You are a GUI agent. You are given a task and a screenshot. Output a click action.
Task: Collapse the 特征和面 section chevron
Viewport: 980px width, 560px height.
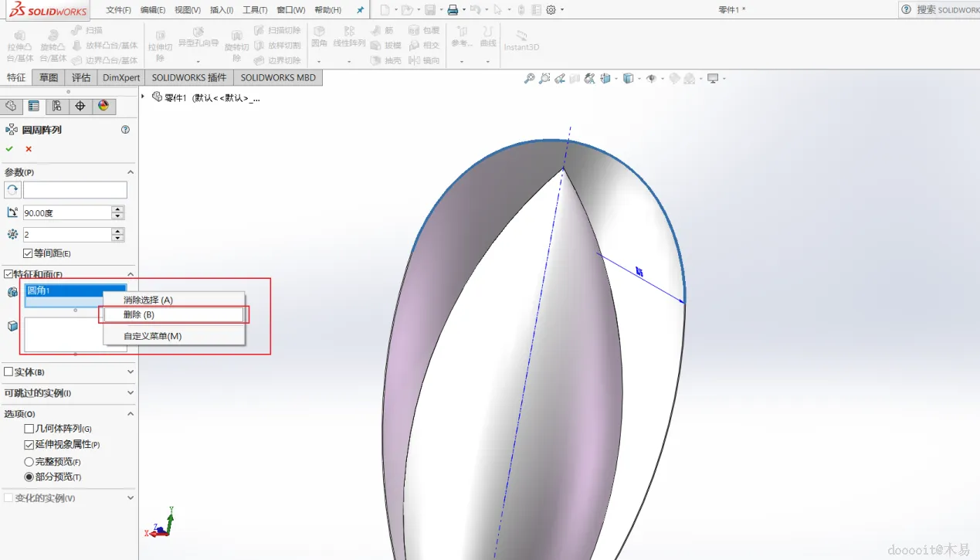tap(131, 274)
